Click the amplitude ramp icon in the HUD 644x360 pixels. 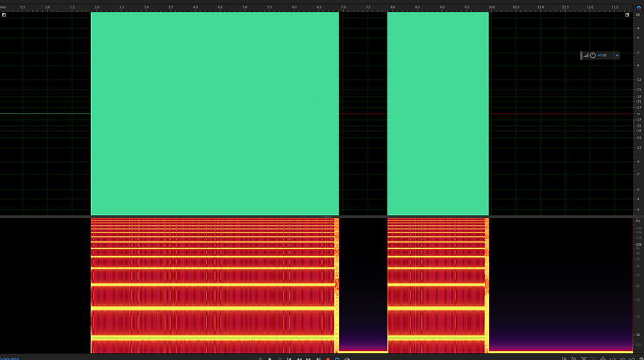click(x=586, y=56)
